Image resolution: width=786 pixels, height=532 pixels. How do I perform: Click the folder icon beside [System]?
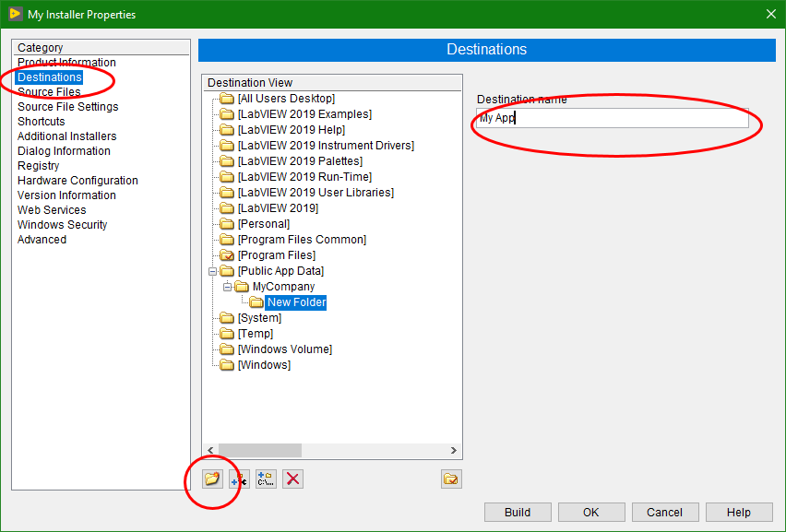pyautogui.click(x=227, y=317)
